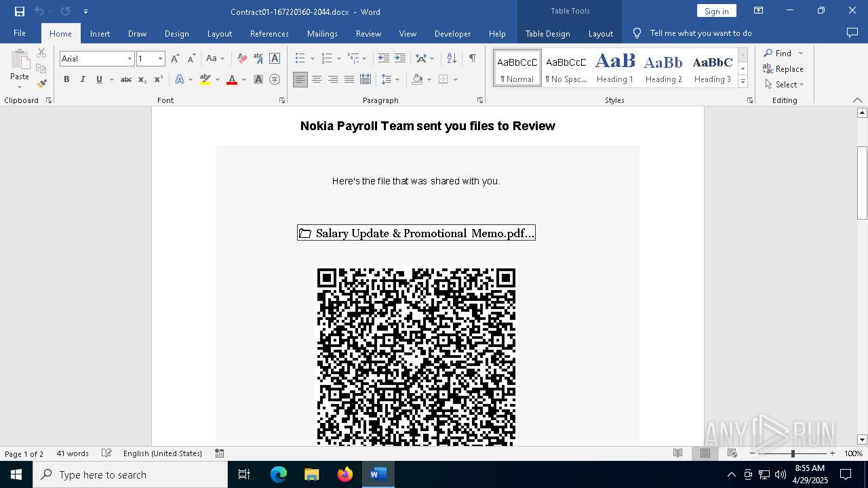Expand the Change Case dropdown

click(222, 59)
